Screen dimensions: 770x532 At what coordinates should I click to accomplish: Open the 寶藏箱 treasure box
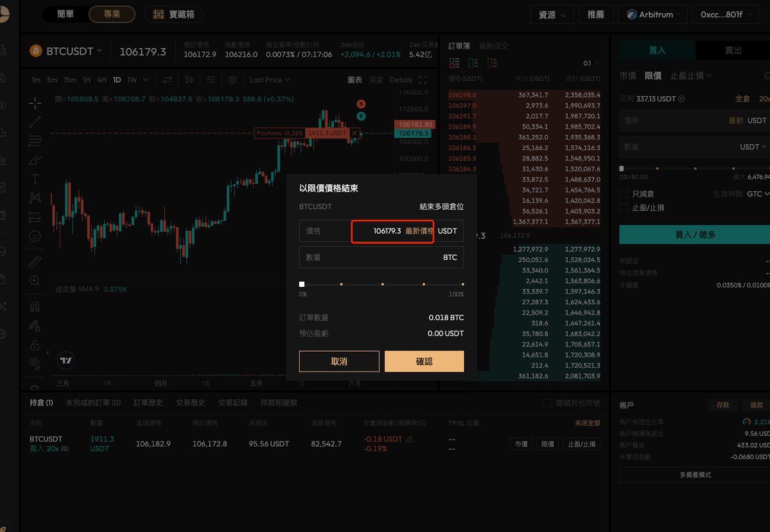tap(173, 14)
